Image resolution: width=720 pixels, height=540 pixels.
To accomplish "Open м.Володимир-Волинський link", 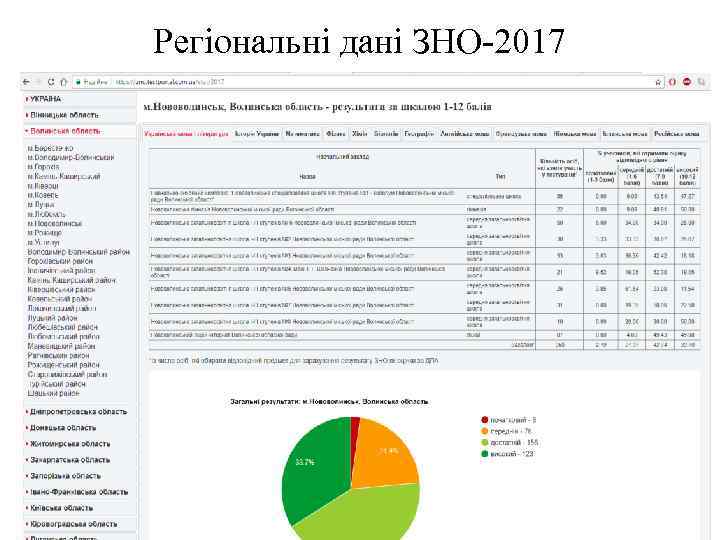I will tap(71, 158).
